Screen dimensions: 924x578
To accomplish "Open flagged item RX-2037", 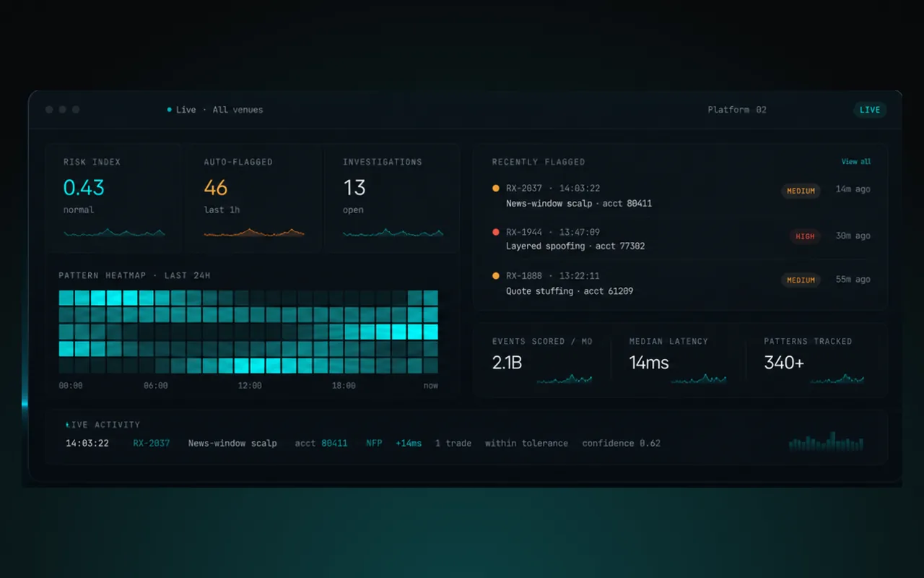I will click(x=681, y=196).
